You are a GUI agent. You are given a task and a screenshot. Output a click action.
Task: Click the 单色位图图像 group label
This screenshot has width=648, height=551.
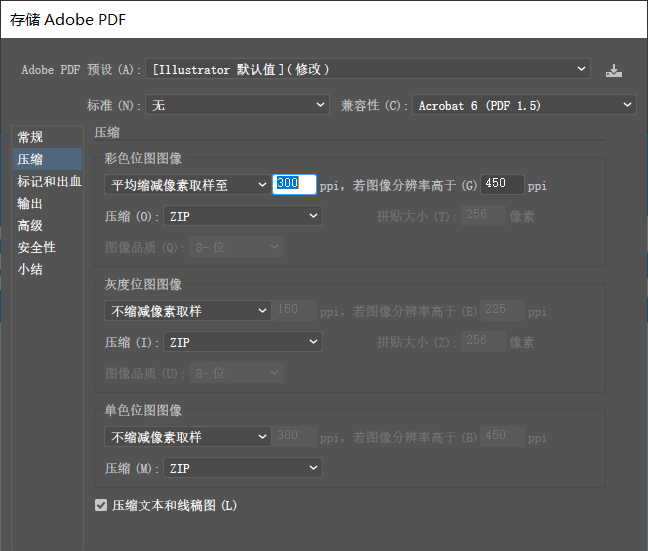[x=143, y=410]
